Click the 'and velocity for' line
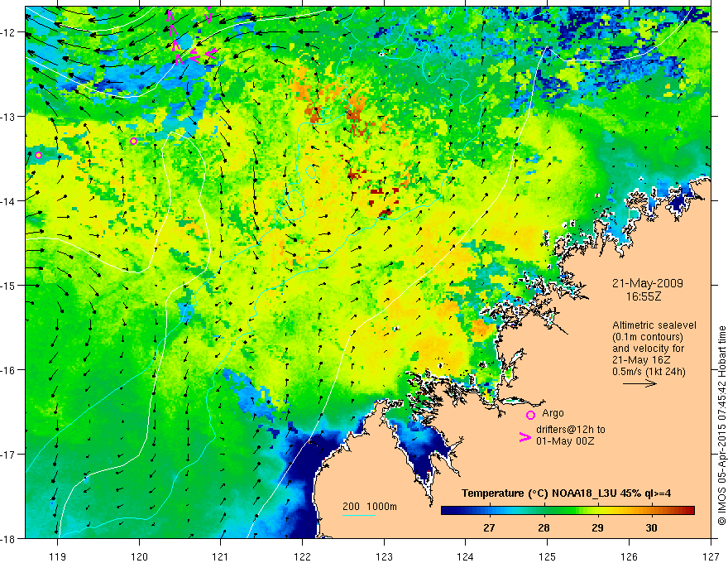This screenshot has width=728, height=563. (x=648, y=349)
